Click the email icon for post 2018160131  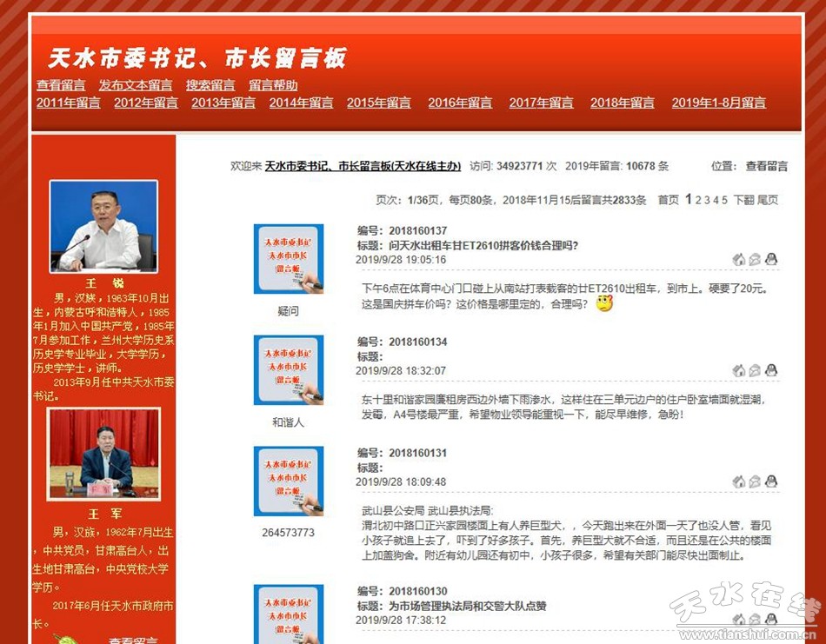[x=755, y=481]
